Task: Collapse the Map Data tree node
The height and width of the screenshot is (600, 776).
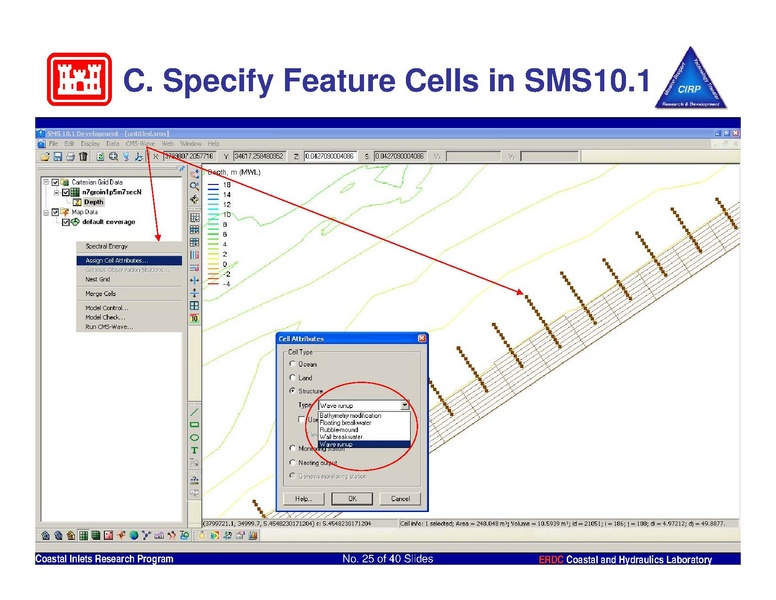Action: (46, 212)
